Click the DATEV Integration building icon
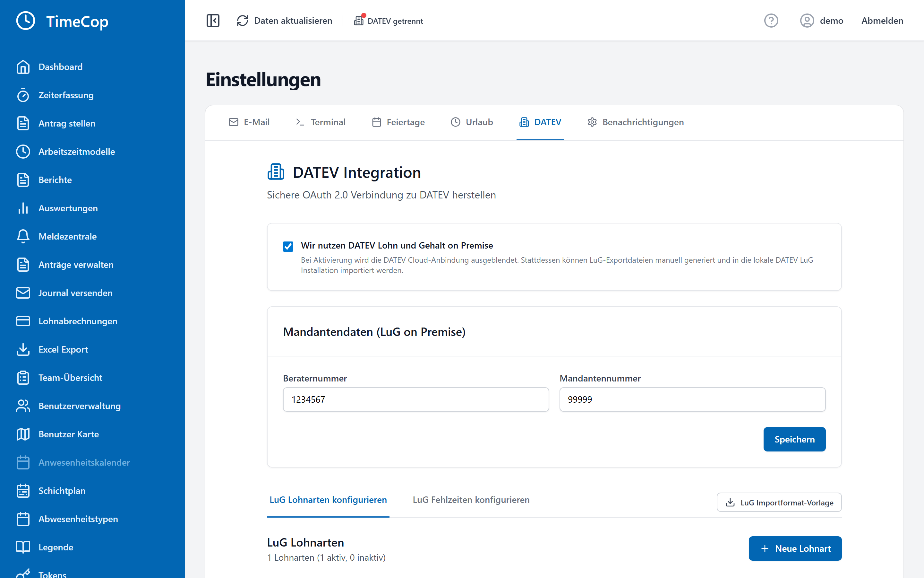924x578 pixels. (x=276, y=172)
